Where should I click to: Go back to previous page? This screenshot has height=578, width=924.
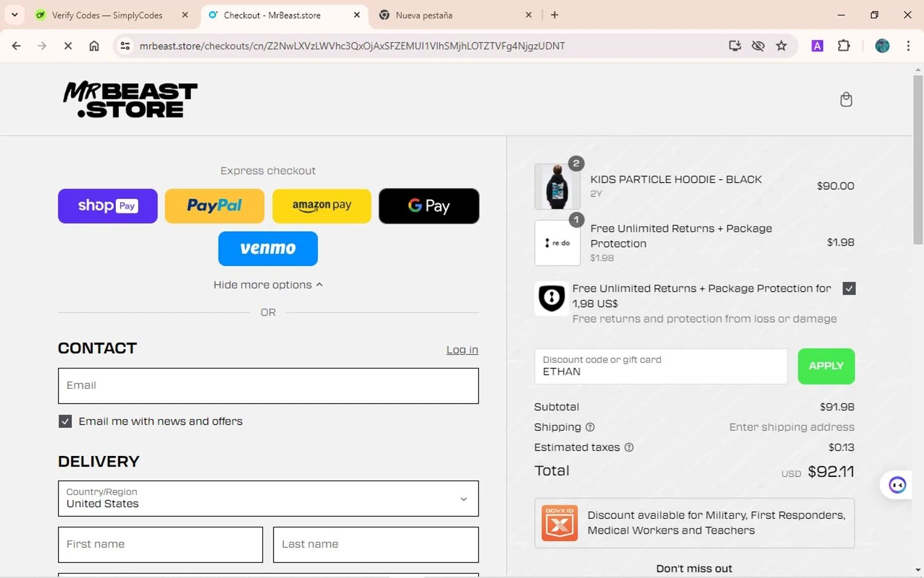click(17, 46)
